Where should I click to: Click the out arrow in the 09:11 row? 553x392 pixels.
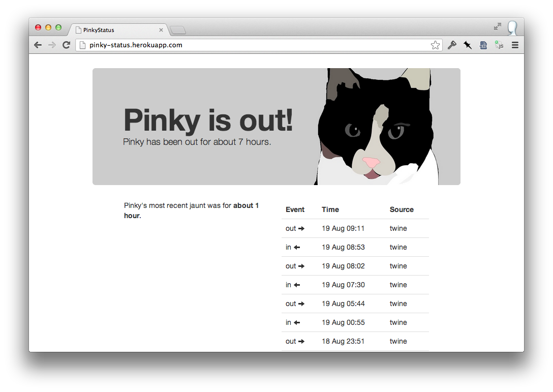[x=301, y=229]
